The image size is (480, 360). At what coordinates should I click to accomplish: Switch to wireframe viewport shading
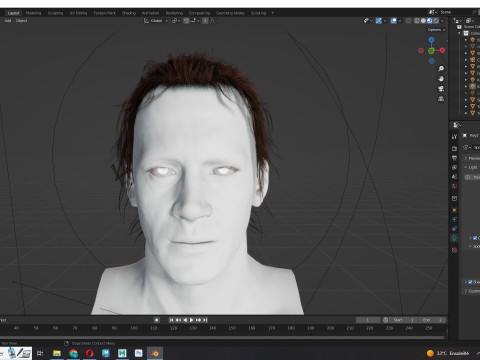click(417, 21)
